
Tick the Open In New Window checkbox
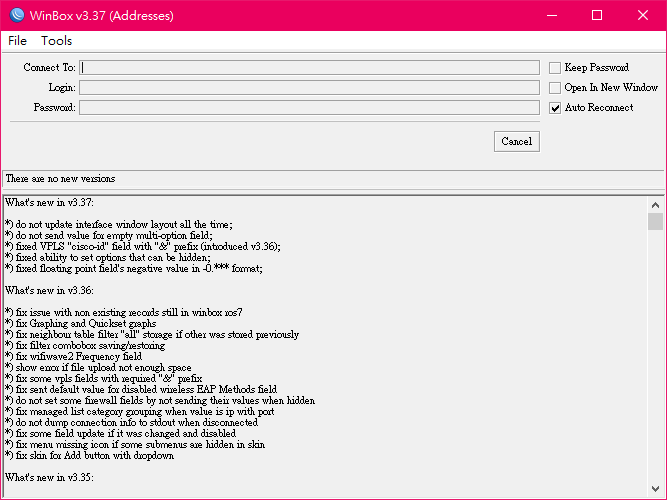tap(555, 88)
